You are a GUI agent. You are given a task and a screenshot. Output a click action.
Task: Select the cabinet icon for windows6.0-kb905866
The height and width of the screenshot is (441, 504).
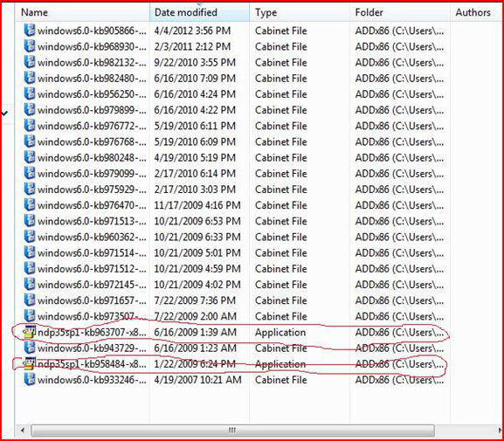[29, 31]
